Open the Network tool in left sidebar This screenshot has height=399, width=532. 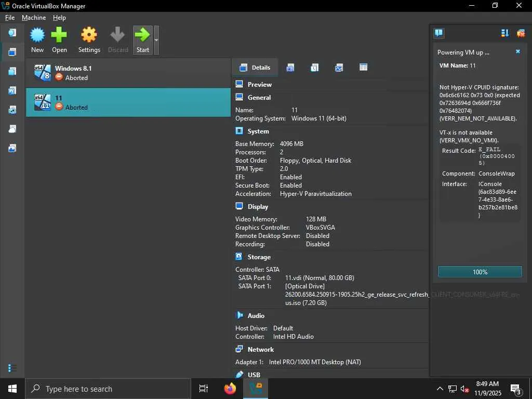click(x=12, y=110)
